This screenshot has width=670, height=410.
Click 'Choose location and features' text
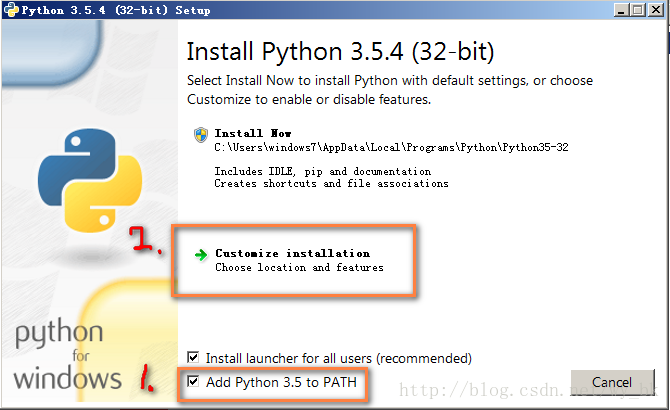click(x=299, y=267)
